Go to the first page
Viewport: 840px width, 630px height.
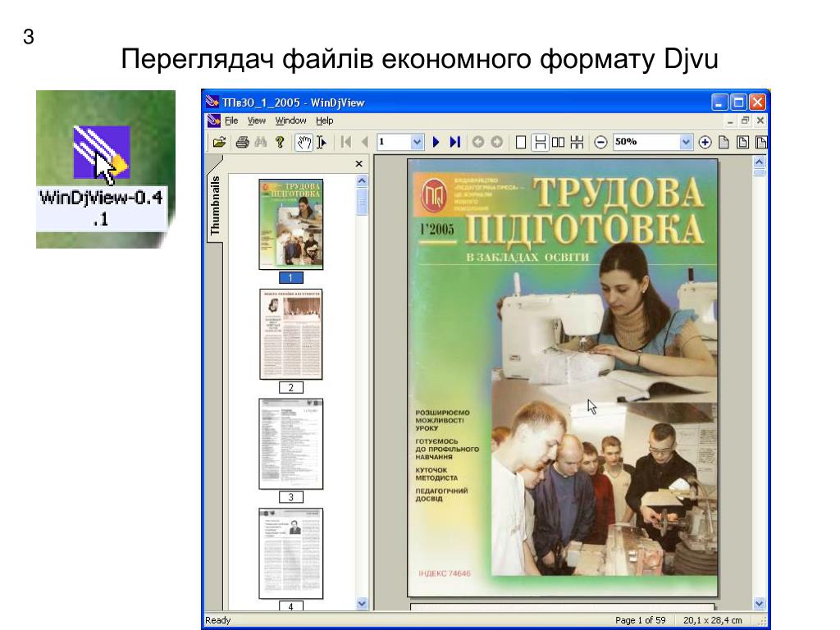tap(346, 142)
